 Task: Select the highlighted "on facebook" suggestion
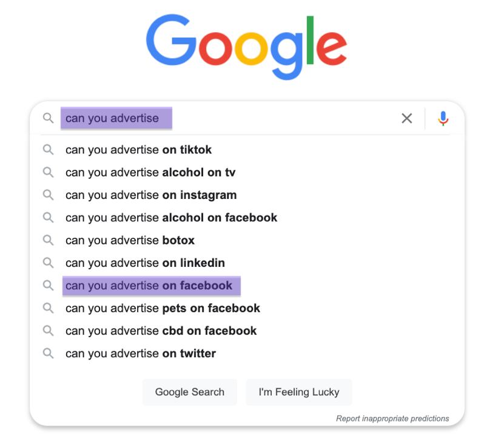[149, 286]
